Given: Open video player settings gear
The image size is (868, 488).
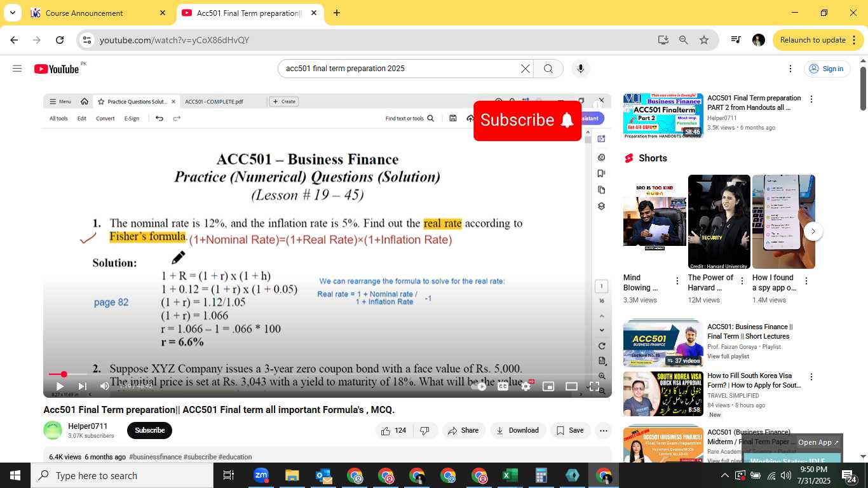Looking at the screenshot, I should 526,386.
